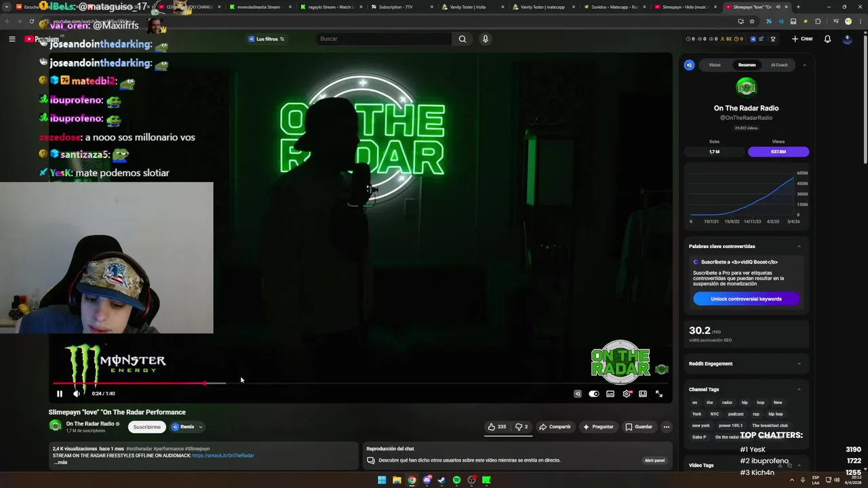Image resolution: width=868 pixels, height=488 pixels.
Task: Open Windows Start menu on taskbar
Action: click(382, 480)
